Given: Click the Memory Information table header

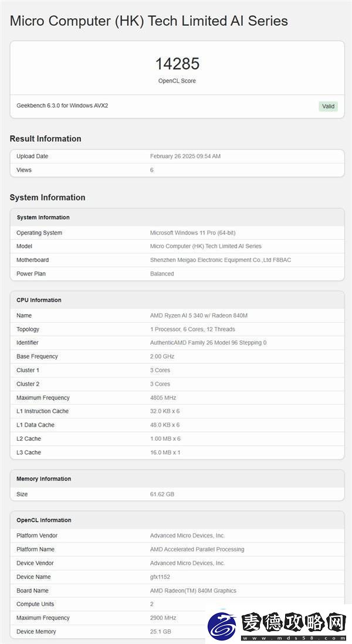Looking at the screenshot, I should pyautogui.click(x=177, y=479).
